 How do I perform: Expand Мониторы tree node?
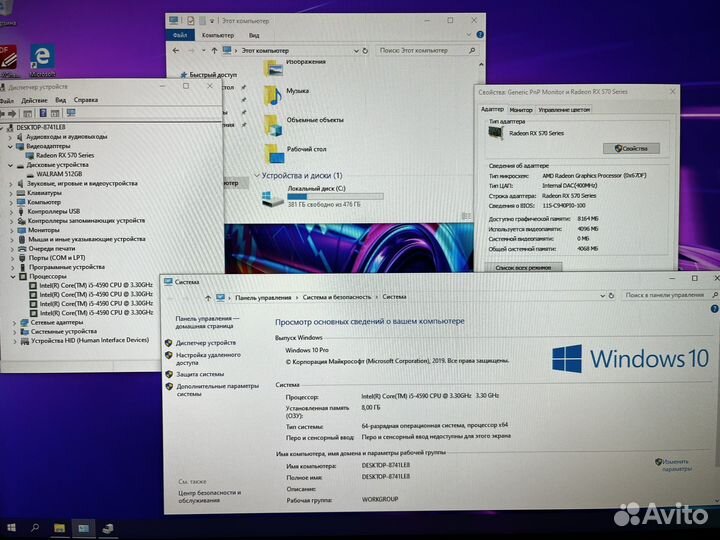12,230
